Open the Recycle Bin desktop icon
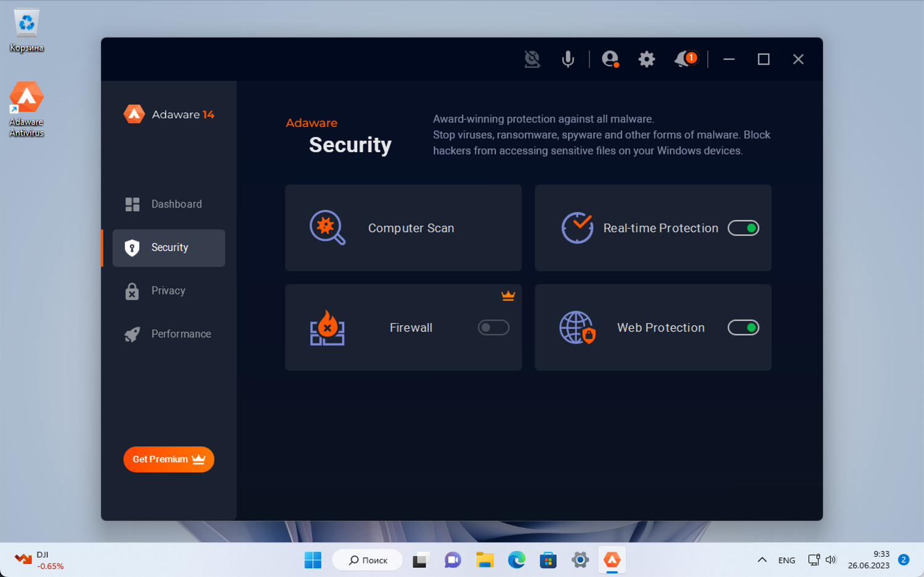The image size is (924, 577). click(26, 31)
